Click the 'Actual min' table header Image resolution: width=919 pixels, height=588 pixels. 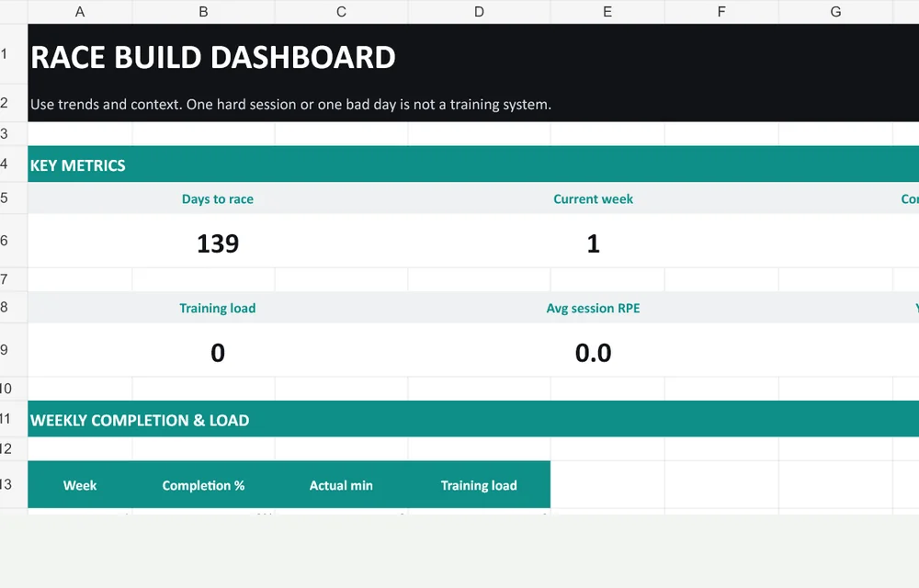(341, 485)
